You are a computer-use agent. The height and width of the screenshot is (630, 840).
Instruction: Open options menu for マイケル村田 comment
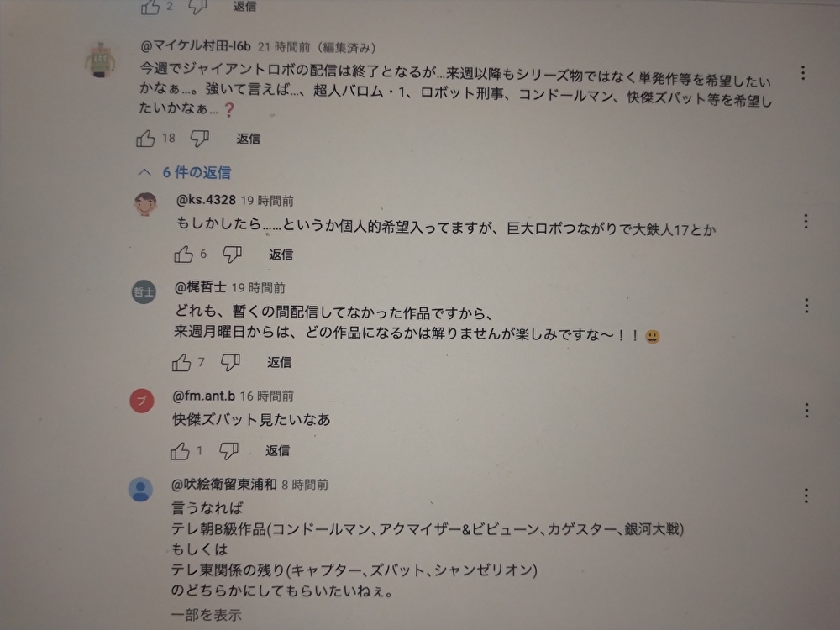point(802,73)
